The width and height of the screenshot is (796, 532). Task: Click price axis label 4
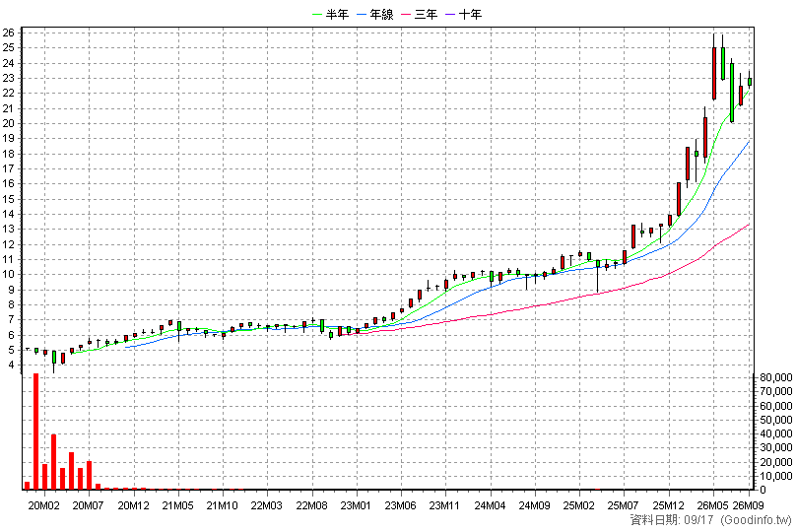point(11,365)
